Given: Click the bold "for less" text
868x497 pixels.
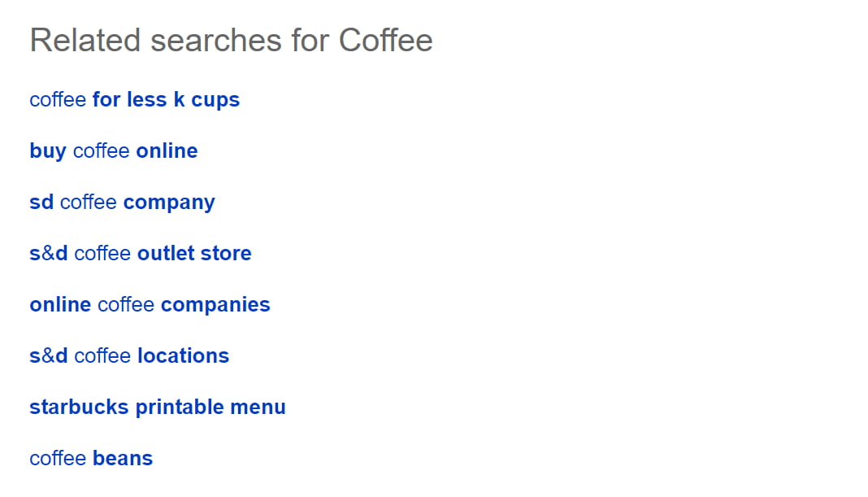Looking at the screenshot, I should [x=130, y=100].
